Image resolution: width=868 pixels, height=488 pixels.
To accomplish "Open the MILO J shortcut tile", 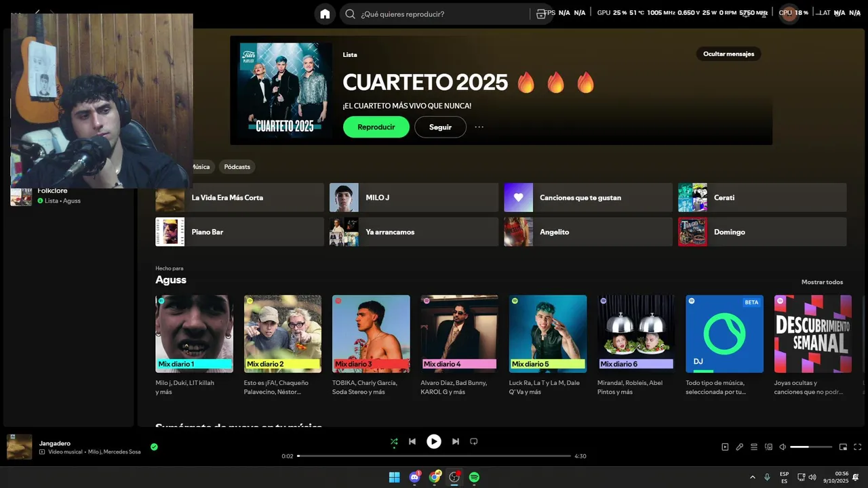I will (x=414, y=198).
